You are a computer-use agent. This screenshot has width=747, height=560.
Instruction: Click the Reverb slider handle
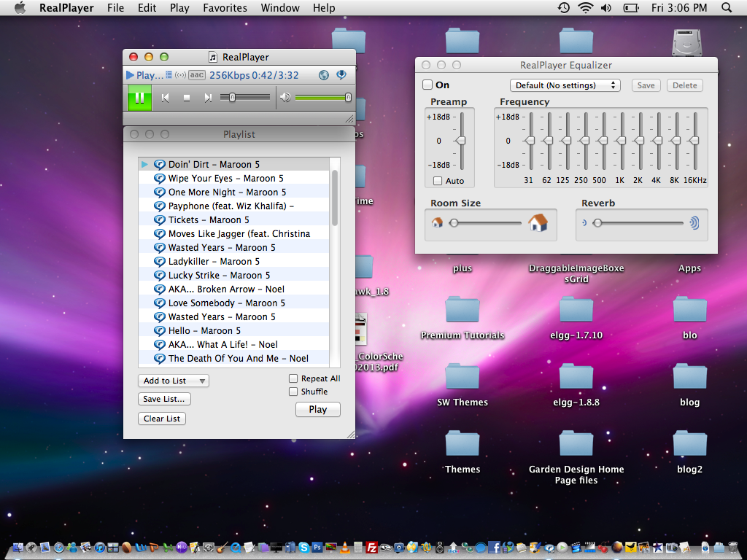(x=597, y=223)
